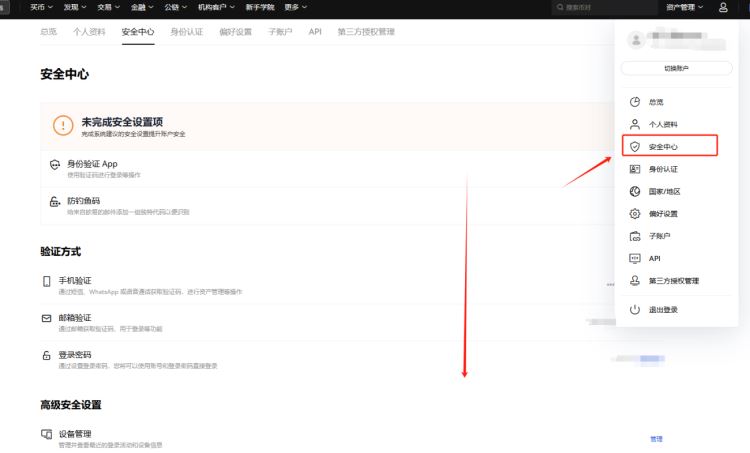This screenshot has height=453, width=750.
Task: Click the 国家/地区 globe icon
Action: click(x=634, y=191)
